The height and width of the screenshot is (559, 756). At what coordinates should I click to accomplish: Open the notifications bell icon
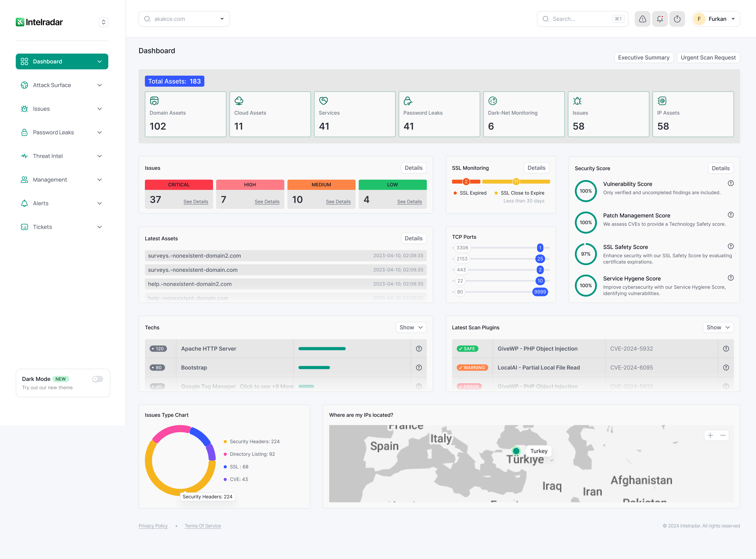pyautogui.click(x=660, y=19)
